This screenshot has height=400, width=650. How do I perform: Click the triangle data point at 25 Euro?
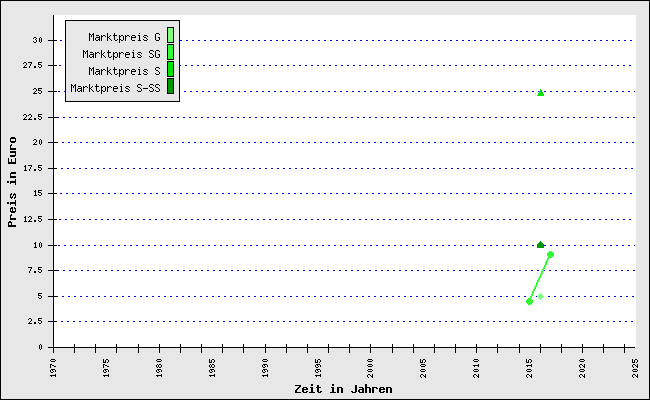pos(541,93)
